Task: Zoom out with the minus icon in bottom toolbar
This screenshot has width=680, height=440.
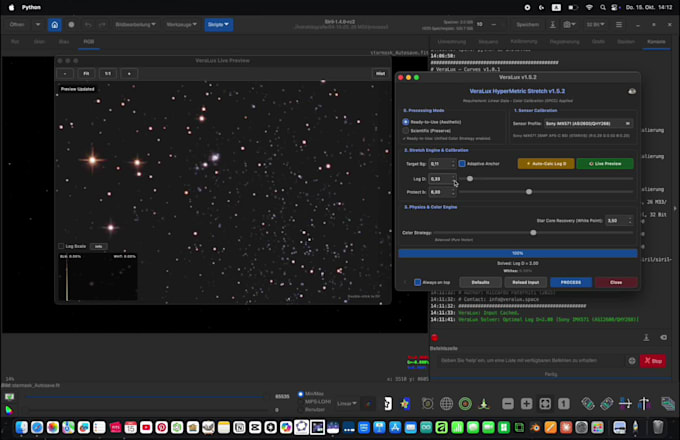Action: (508, 404)
